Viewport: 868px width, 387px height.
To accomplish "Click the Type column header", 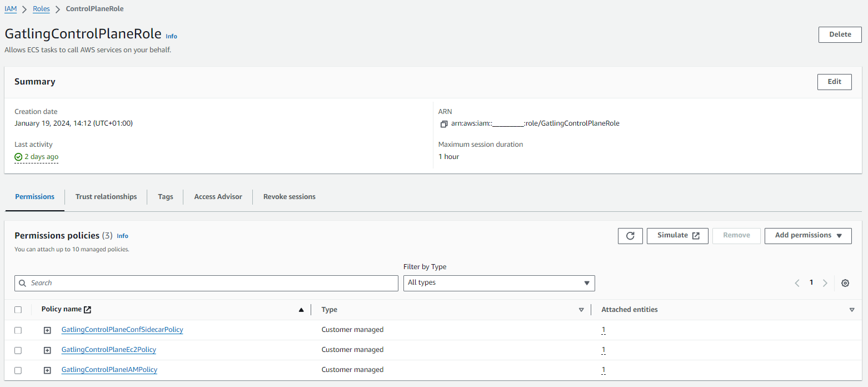I will tap(330, 310).
